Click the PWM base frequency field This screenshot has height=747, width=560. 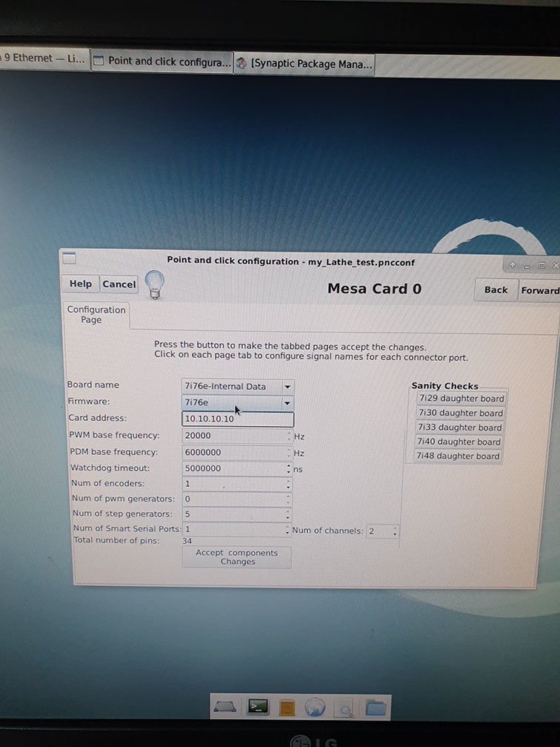click(237, 436)
